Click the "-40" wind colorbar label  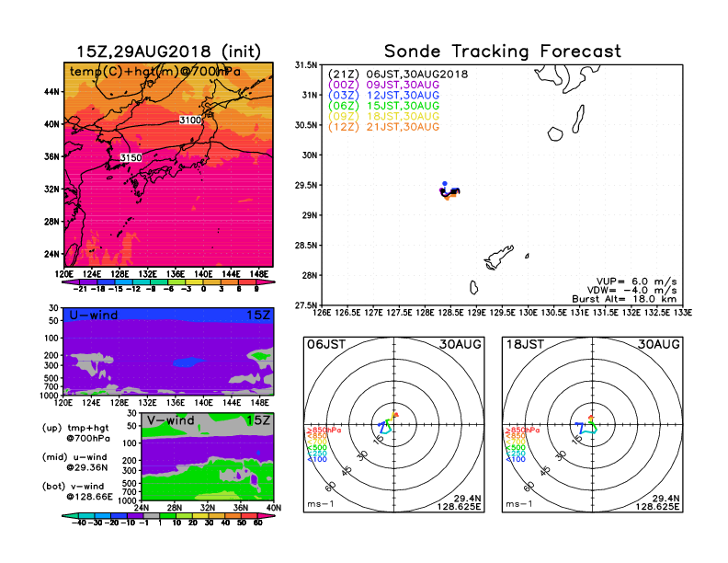point(78,523)
